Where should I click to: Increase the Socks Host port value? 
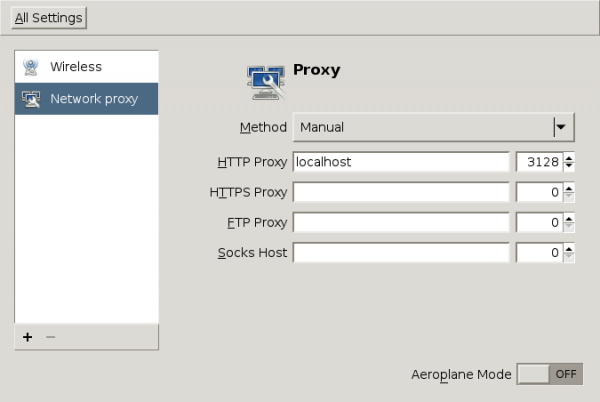coord(569,248)
